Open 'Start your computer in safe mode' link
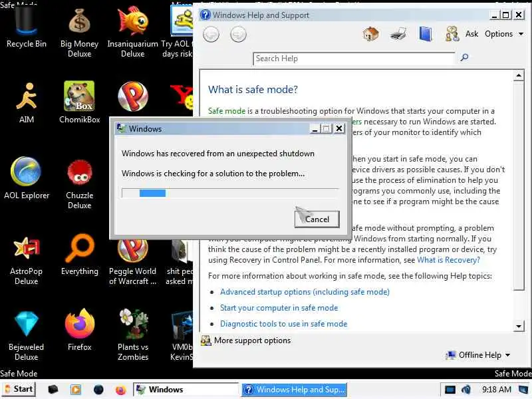This screenshot has width=532, height=399. coord(279,308)
